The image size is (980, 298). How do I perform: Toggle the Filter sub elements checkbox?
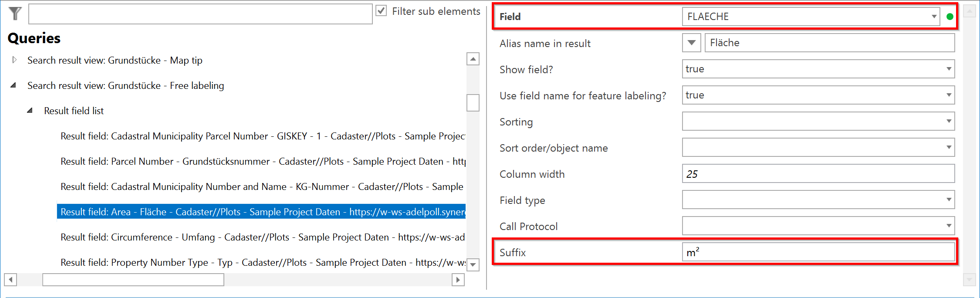click(381, 11)
